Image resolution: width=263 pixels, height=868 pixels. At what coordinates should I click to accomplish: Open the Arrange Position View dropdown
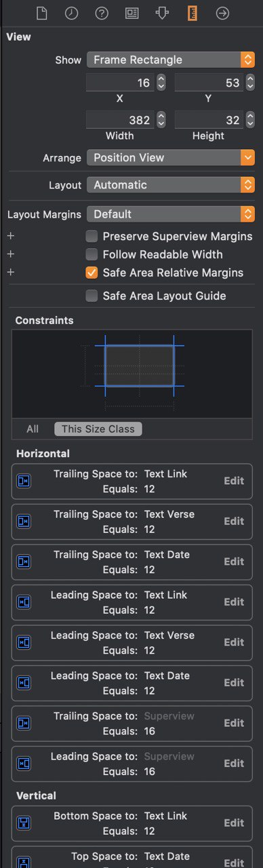(x=171, y=157)
